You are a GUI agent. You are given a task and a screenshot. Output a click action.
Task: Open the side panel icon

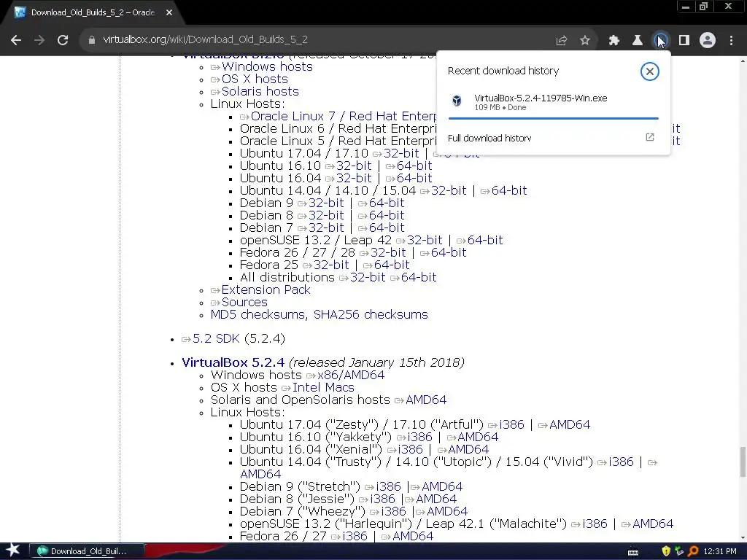(x=684, y=41)
